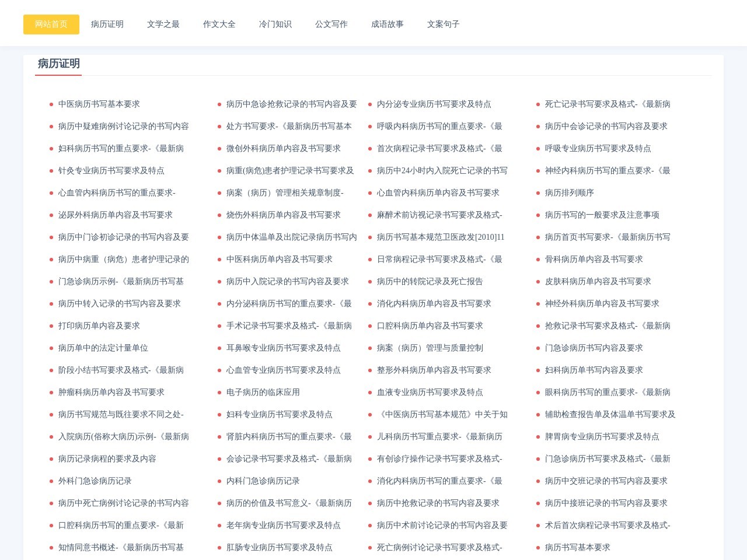Open 病案（病历）管理与质量控制
The width and height of the screenshot is (747, 560).
[x=430, y=348]
